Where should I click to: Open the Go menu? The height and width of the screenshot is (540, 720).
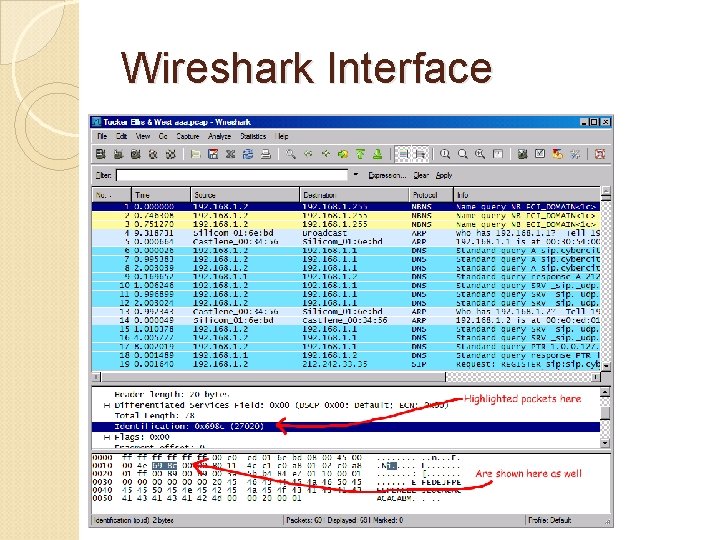pos(163,136)
